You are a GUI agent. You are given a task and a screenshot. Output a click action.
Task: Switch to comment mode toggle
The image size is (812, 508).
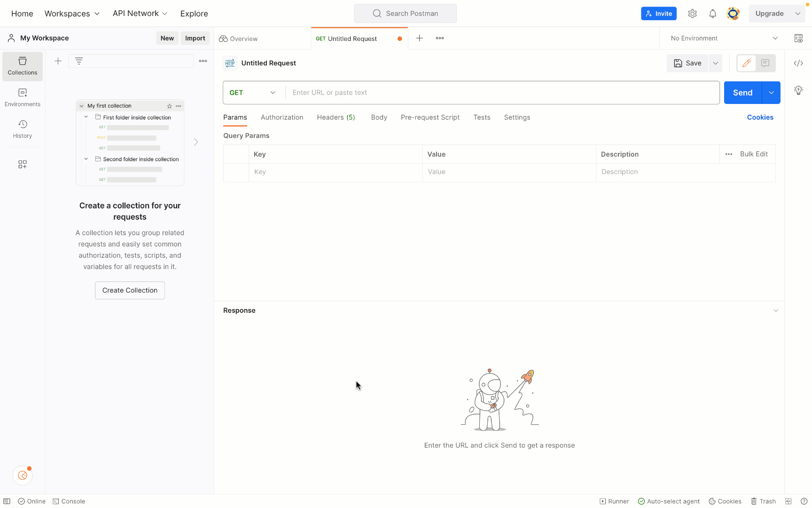tap(765, 63)
